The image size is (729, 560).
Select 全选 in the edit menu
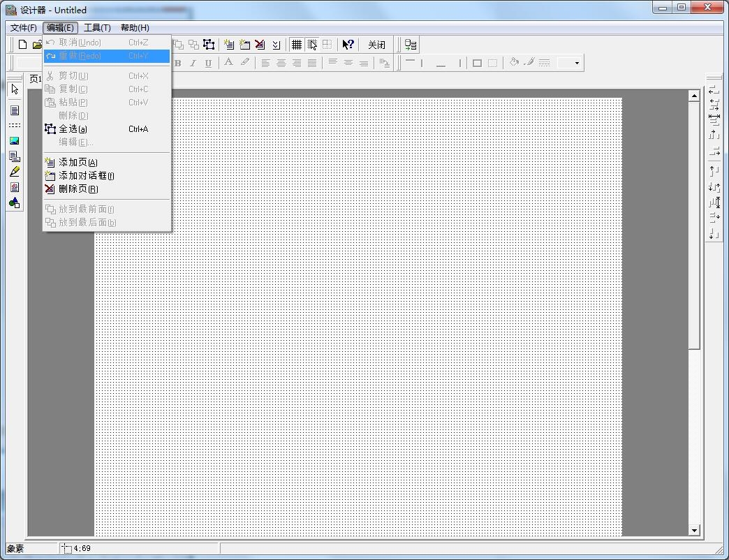(x=73, y=129)
